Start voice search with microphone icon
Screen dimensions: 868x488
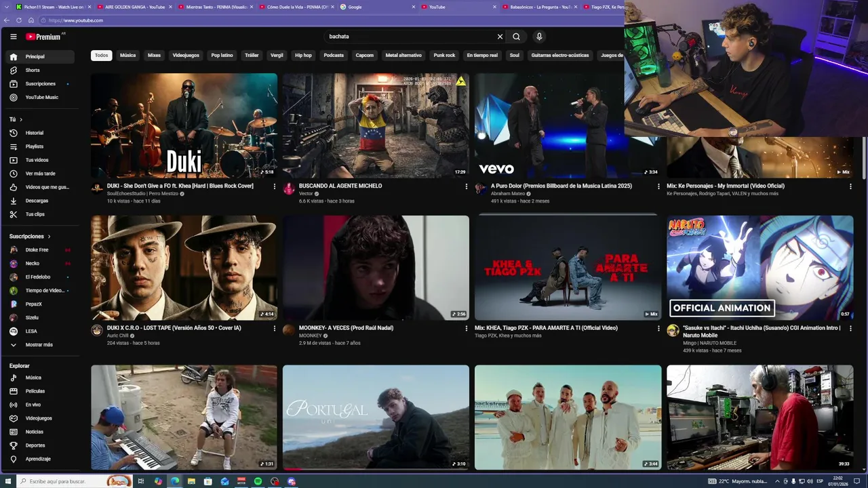539,37
